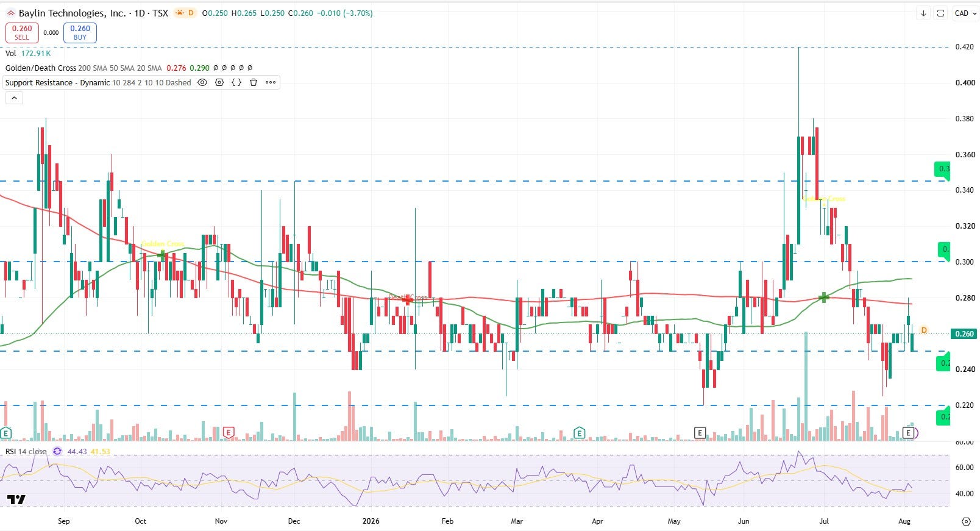Screen dimensions: 980x531
Task: Click the H0.265 high price value
Action: [244, 13]
